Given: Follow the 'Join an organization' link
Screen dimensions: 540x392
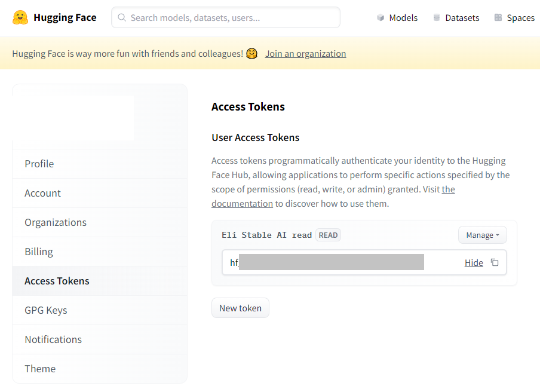Looking at the screenshot, I should click(305, 54).
